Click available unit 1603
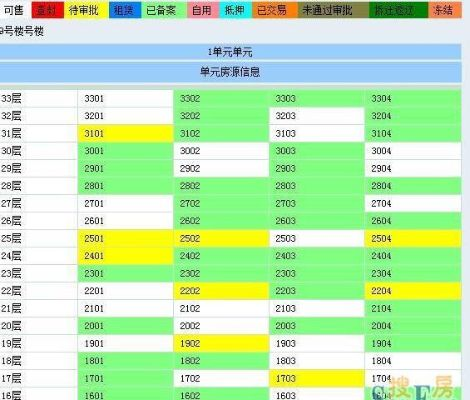The width and height of the screenshot is (470, 400). point(317,394)
